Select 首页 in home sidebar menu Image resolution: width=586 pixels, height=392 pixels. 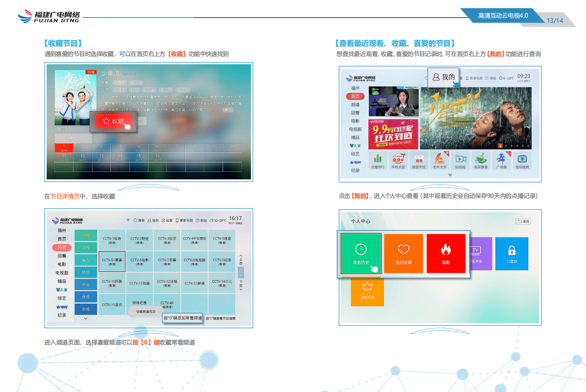pyautogui.click(x=355, y=96)
